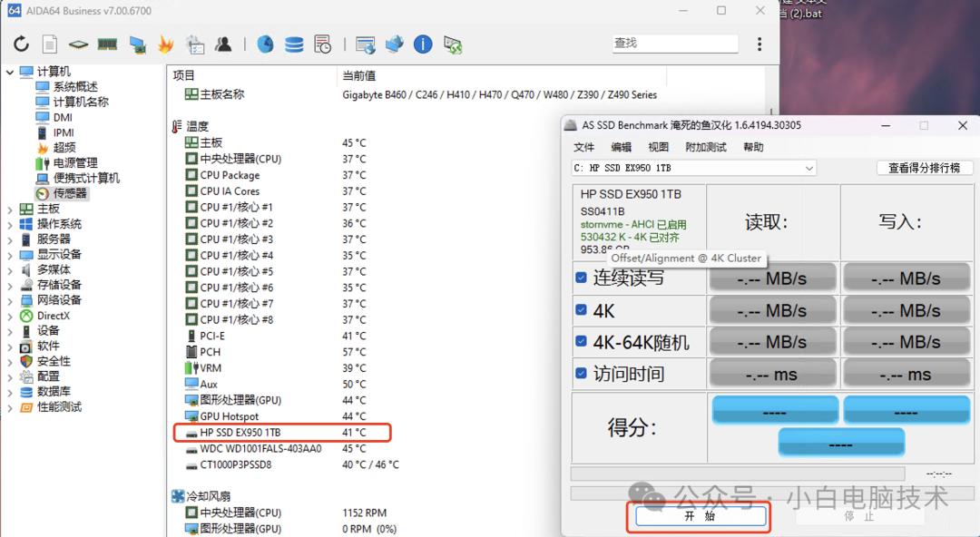Open the DMI tree item
Image resolution: width=980 pixels, height=537 pixels.
pyautogui.click(x=63, y=118)
